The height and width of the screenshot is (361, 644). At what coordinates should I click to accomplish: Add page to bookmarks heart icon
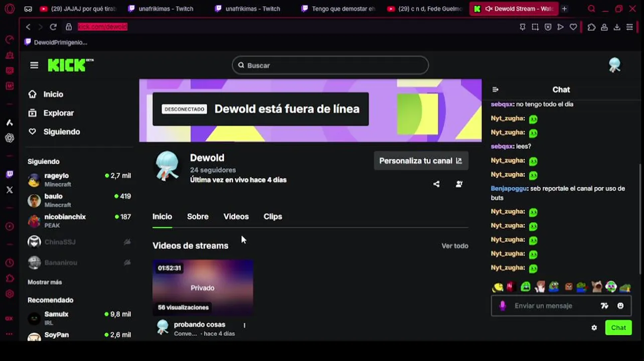click(x=573, y=27)
